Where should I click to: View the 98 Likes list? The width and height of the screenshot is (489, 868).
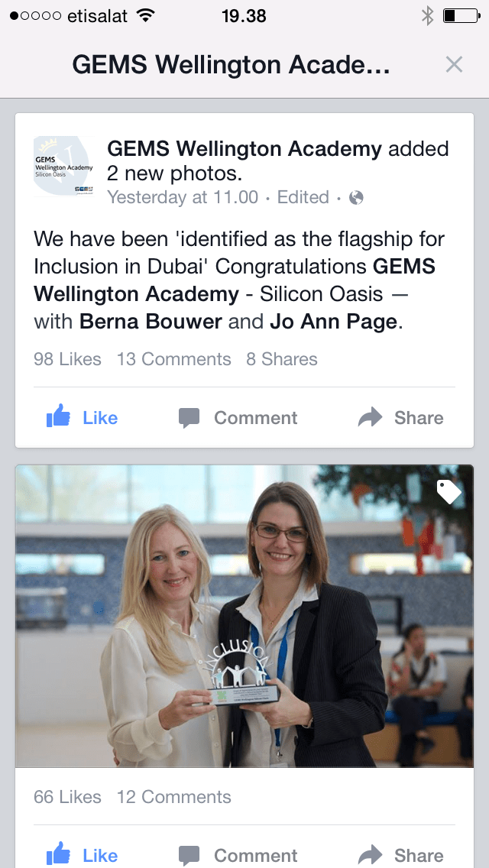[x=67, y=359]
